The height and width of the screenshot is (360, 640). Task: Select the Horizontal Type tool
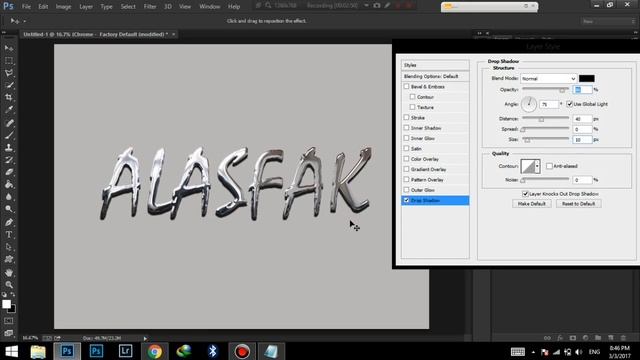(9, 235)
